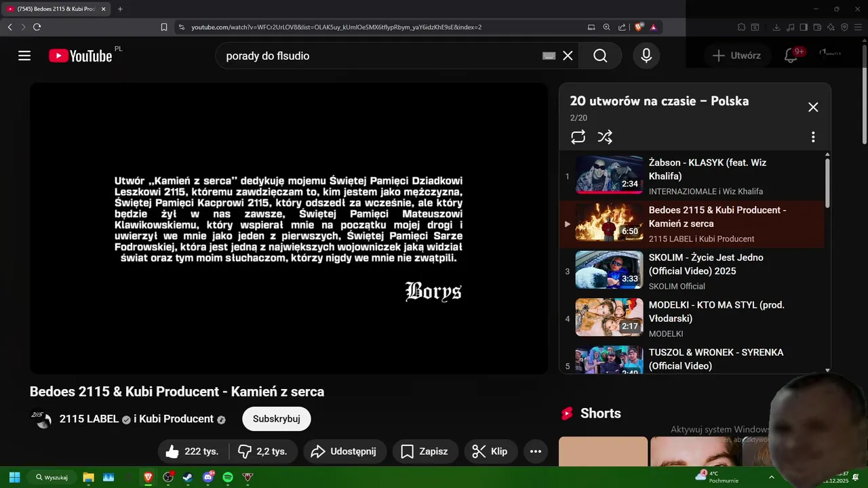Open browser extensions puzzle icon
The image size is (868, 488).
tap(741, 27)
